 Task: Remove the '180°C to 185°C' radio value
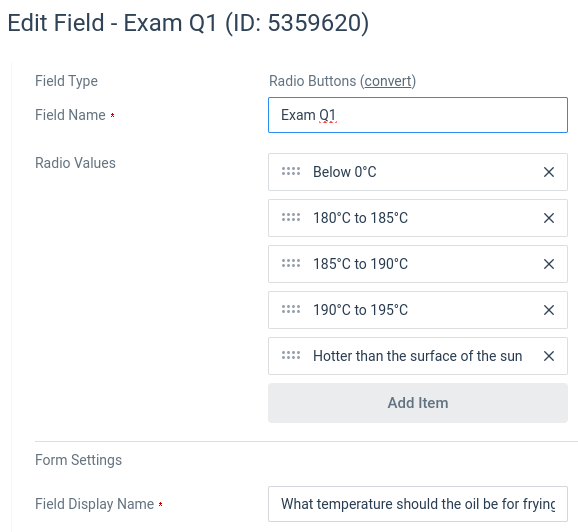click(549, 218)
